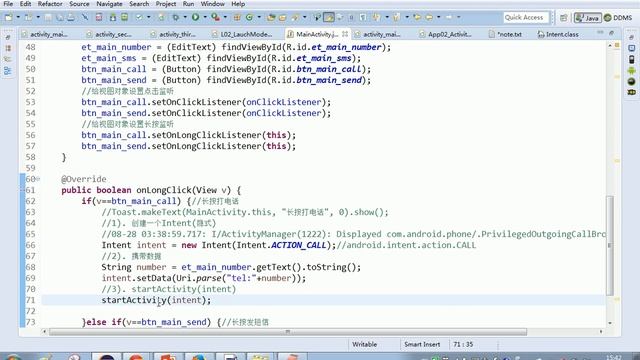The height and width of the screenshot is (360, 640).
Task: Click the editor horizontal scrollbar thumb
Action: tap(287, 332)
